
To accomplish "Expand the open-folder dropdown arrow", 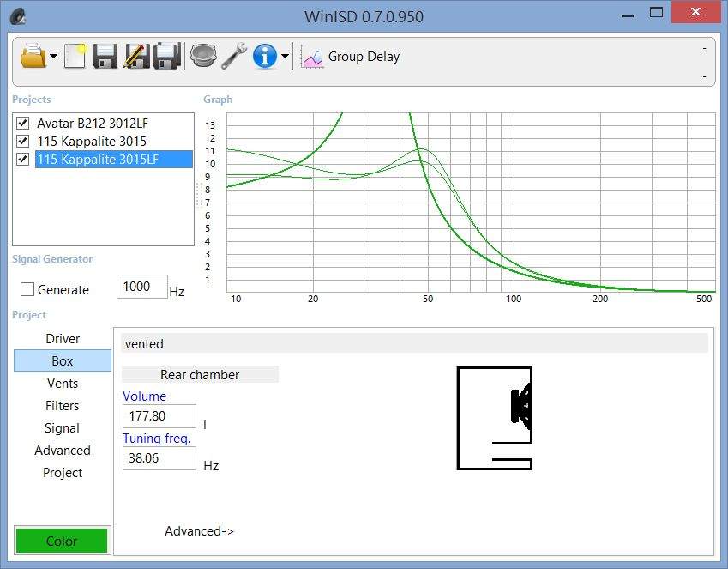I will point(53,57).
